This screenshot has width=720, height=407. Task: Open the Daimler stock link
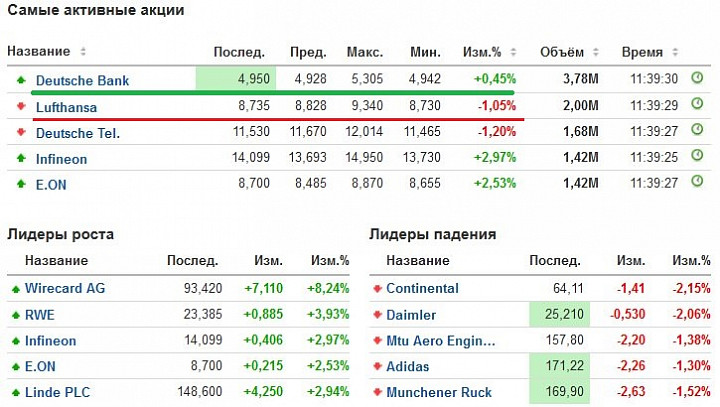pyautogui.click(x=411, y=315)
